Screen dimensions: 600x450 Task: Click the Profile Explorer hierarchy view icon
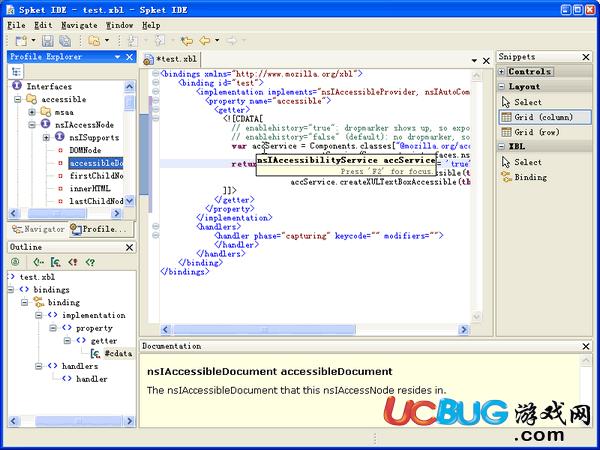click(16, 71)
